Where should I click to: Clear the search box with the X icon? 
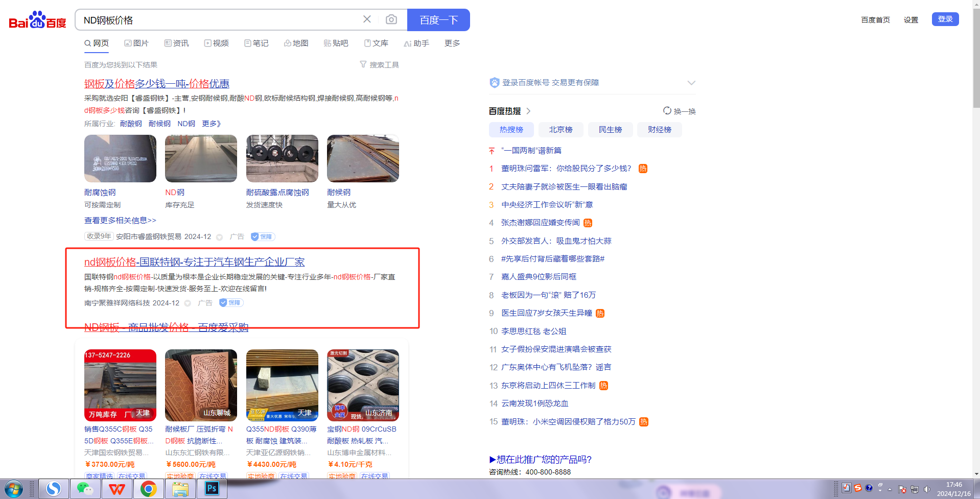[x=367, y=19]
